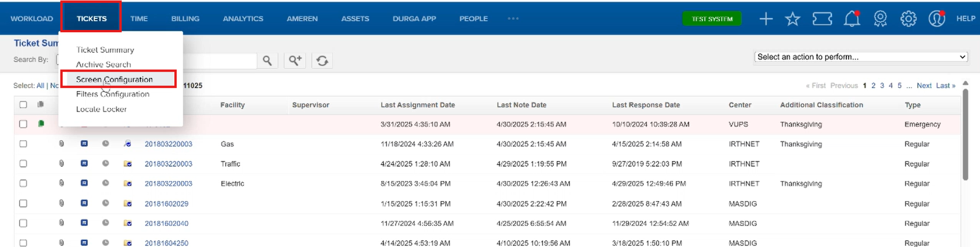Screen dimensions: 980x247
Task: Open the BILLING menu
Action: pos(185,19)
